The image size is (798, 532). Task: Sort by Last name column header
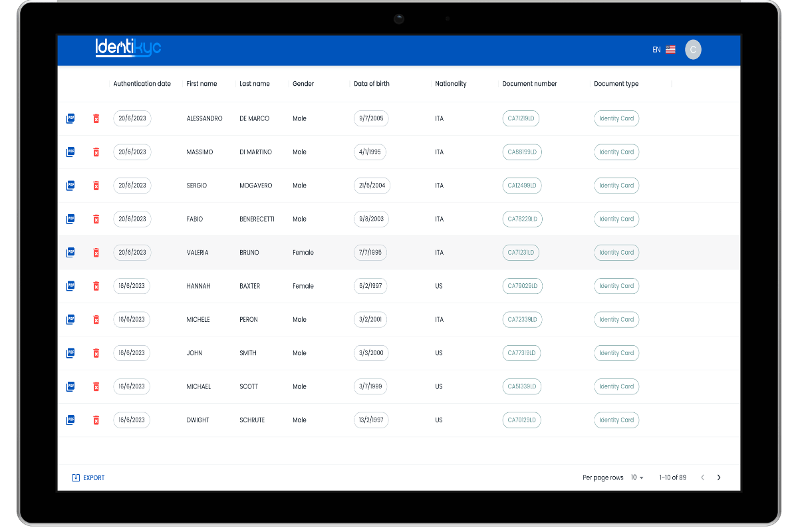[x=255, y=84]
